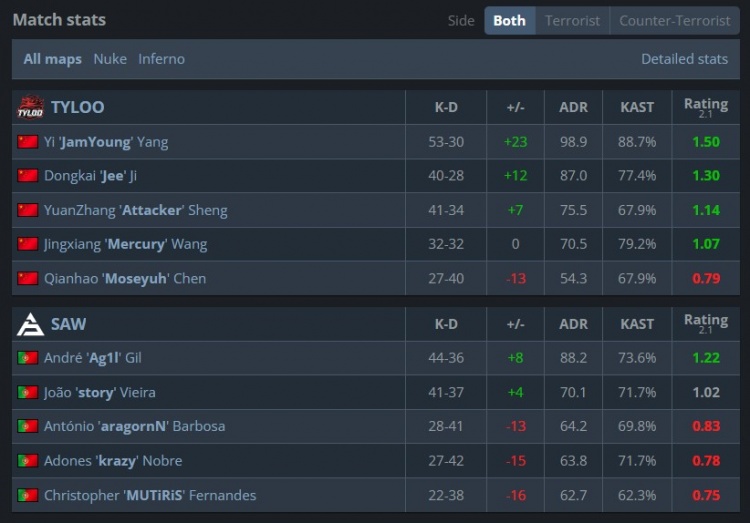Viewport: 750px width, 523px height.
Task: Switch side filter to Terrorist
Action: tap(572, 20)
